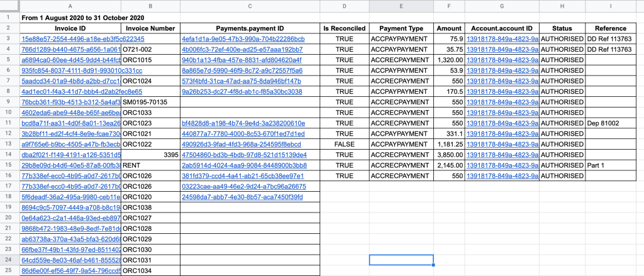Click reference cell "Part 1"
Image resolution: width=644 pixels, height=276 pixels.
coord(611,165)
